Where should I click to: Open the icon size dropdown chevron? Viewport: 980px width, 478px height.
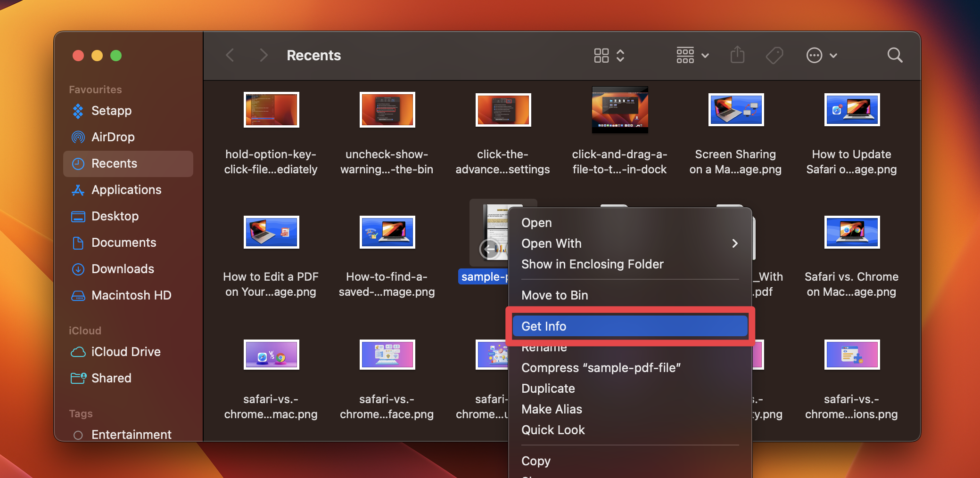pyautogui.click(x=705, y=55)
